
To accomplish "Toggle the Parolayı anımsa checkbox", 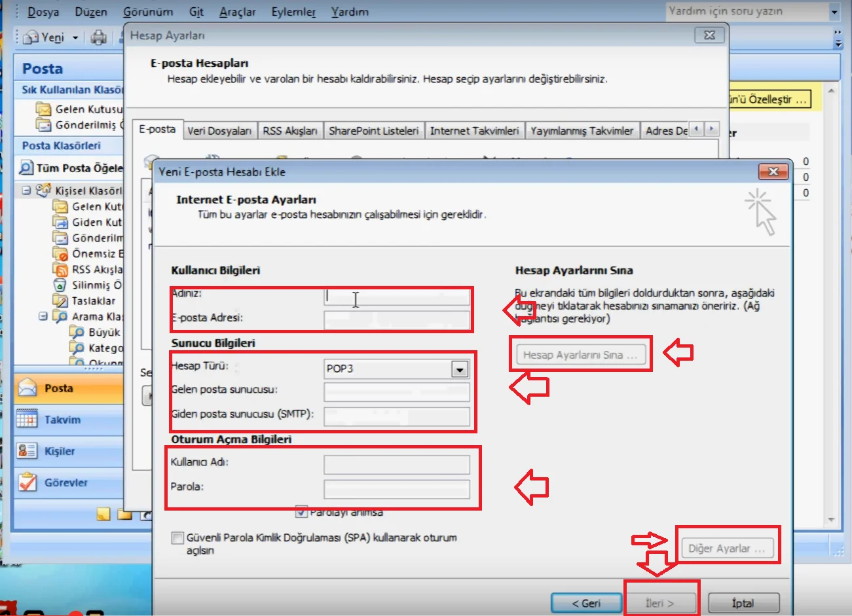I will pyautogui.click(x=301, y=512).
